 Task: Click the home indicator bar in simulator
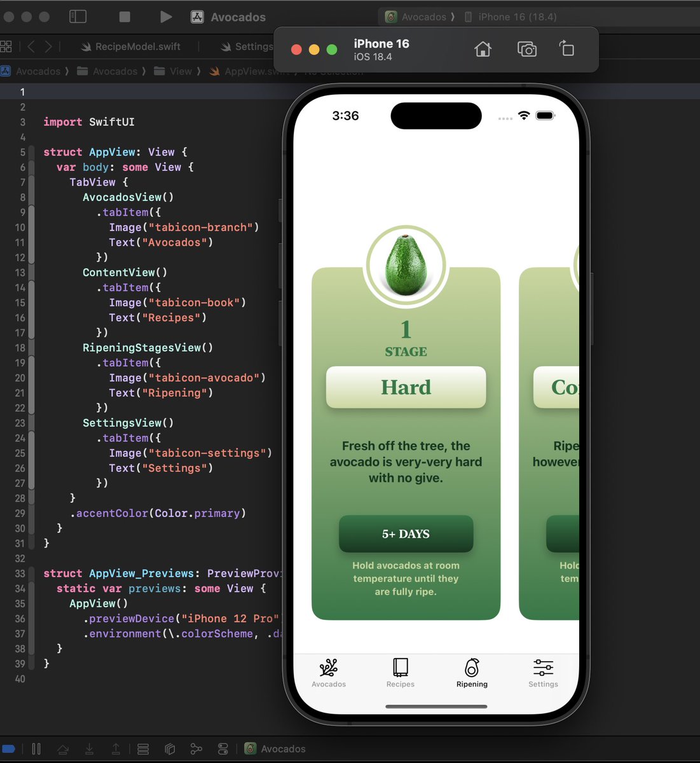[x=436, y=706]
